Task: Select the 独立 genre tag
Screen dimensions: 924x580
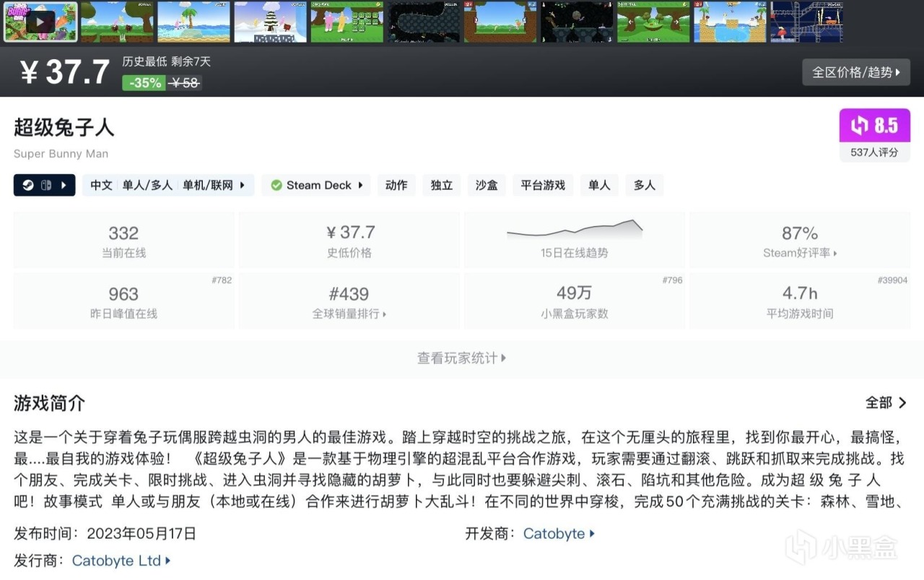Action: [442, 185]
